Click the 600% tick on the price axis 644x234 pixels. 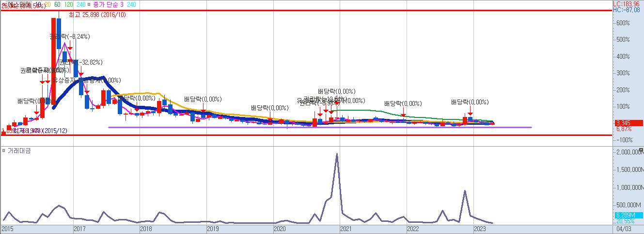[x=623, y=23]
